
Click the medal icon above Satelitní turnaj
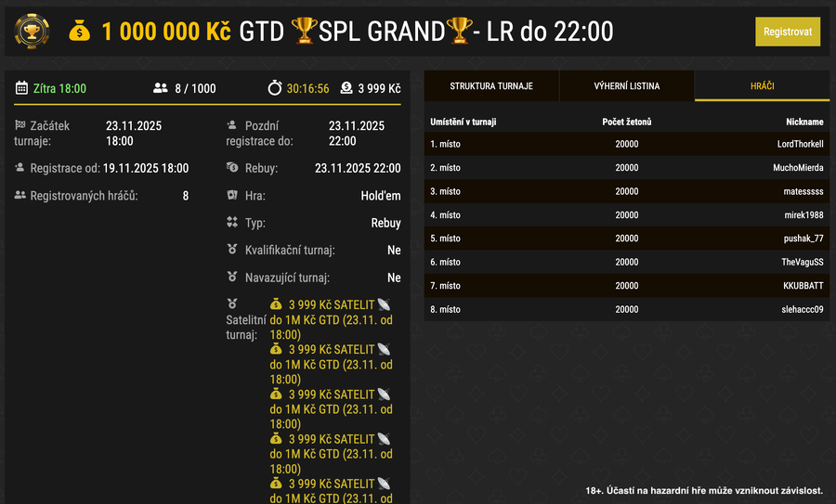232,304
